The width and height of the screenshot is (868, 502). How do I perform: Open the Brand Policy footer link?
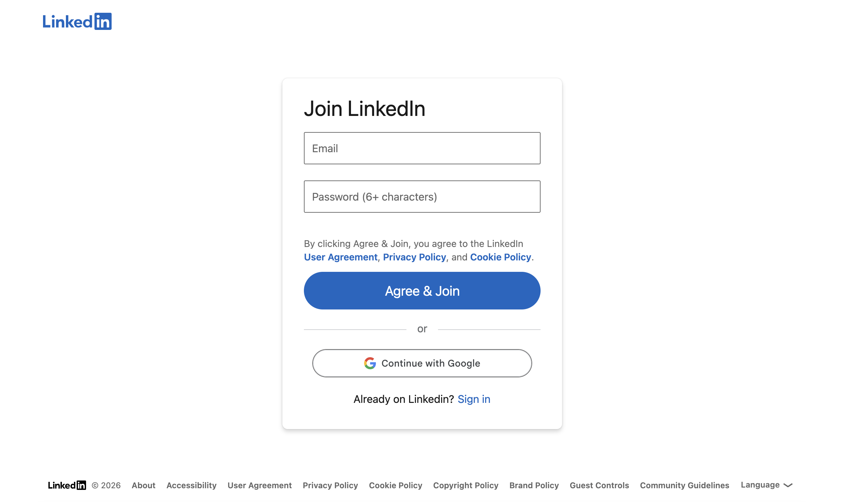tap(534, 485)
